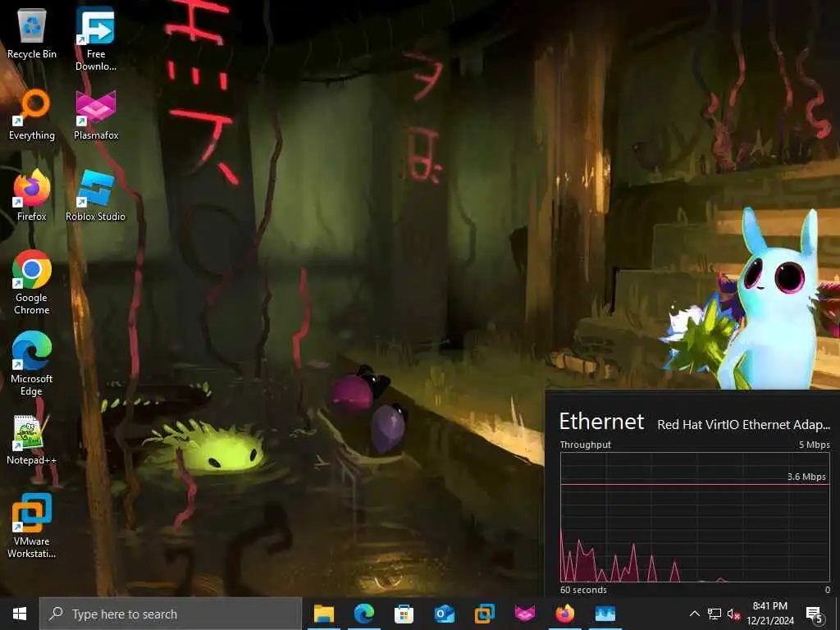Viewport: 840px width, 630px height.
Task: Open the Windows Start menu
Action: [20, 614]
